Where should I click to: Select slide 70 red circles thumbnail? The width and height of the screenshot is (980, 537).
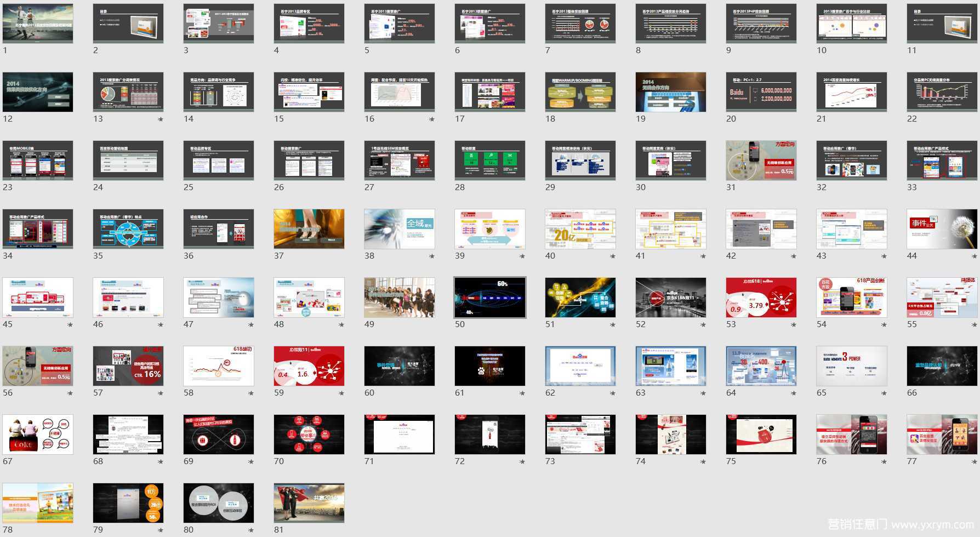[x=309, y=435]
